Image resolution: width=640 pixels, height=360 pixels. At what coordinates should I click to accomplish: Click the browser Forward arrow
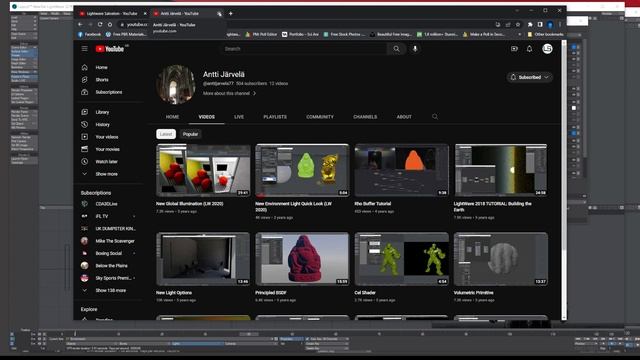90,24
